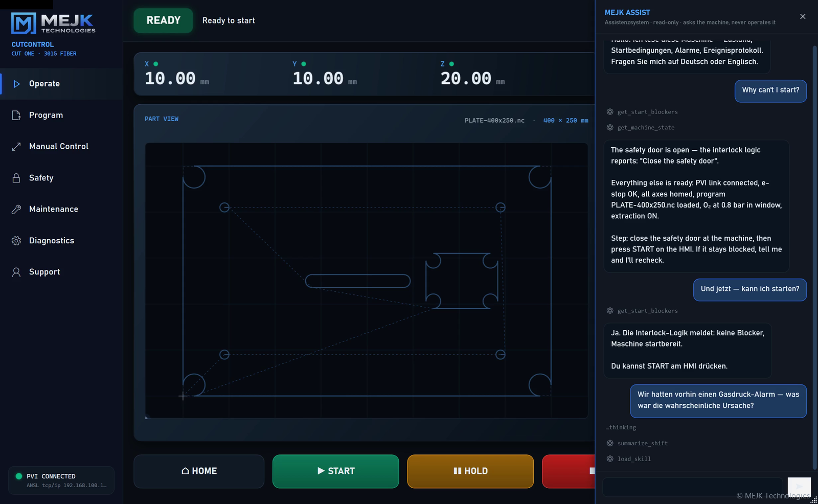Click the Maintenance wrench icon
The height and width of the screenshot is (504, 818).
pos(16,209)
